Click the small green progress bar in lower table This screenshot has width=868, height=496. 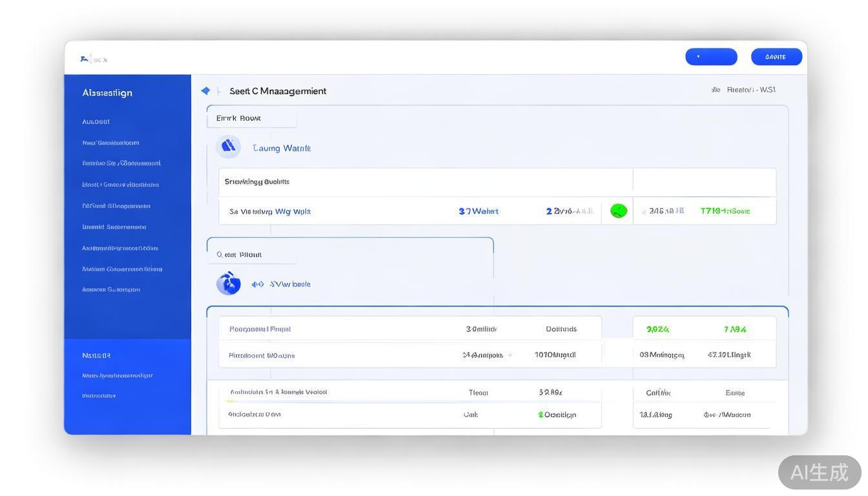231,401
